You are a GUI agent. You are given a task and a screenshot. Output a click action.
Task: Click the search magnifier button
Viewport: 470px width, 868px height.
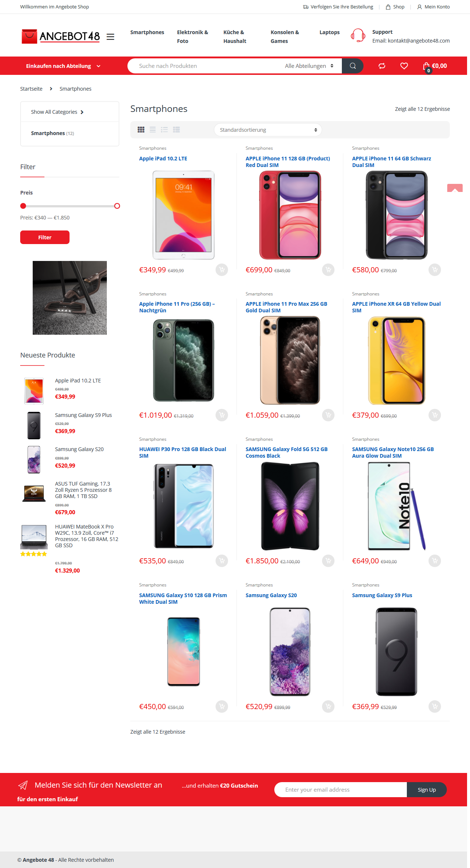tap(352, 66)
